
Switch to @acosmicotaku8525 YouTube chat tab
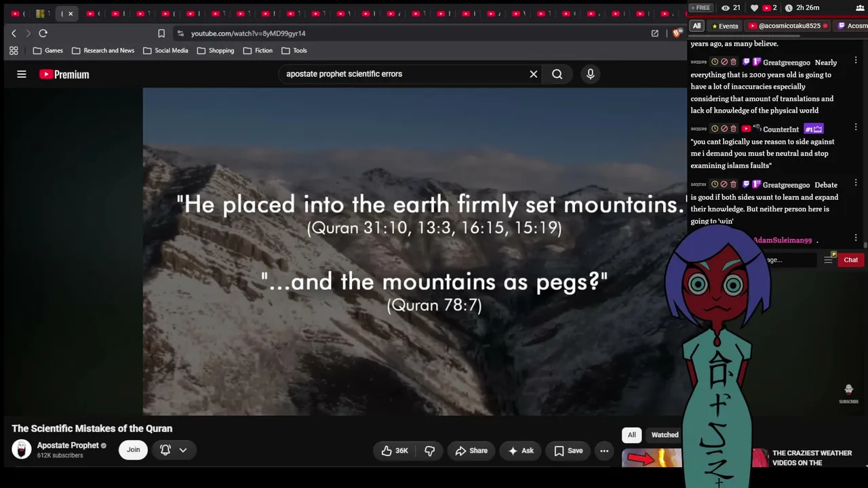[x=789, y=26]
